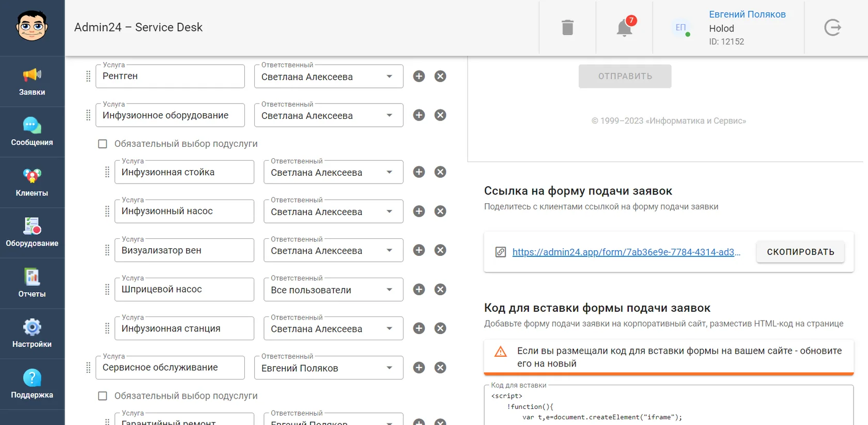Click user name Евгений Поляков
Image resolution: width=868 pixels, height=425 pixels.
coord(747,14)
